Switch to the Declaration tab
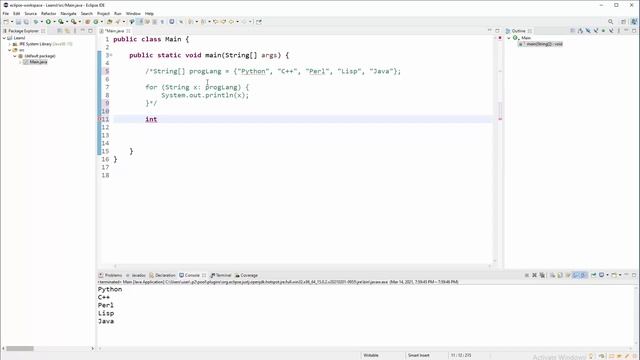The width and height of the screenshot is (640, 360). [162, 276]
